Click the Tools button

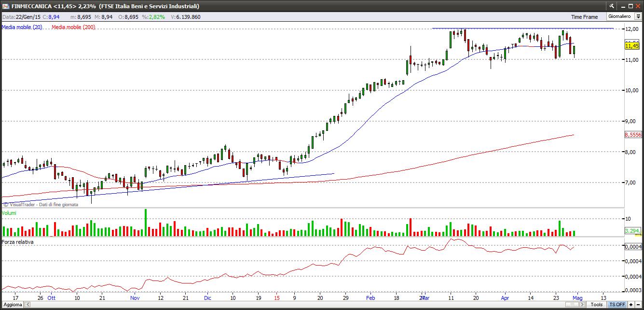(597, 305)
